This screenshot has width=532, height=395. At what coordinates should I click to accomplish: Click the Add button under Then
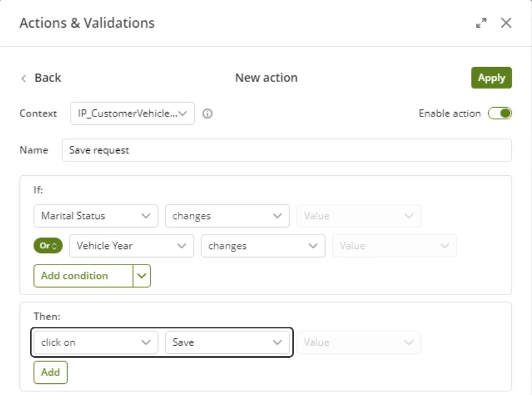(50, 373)
